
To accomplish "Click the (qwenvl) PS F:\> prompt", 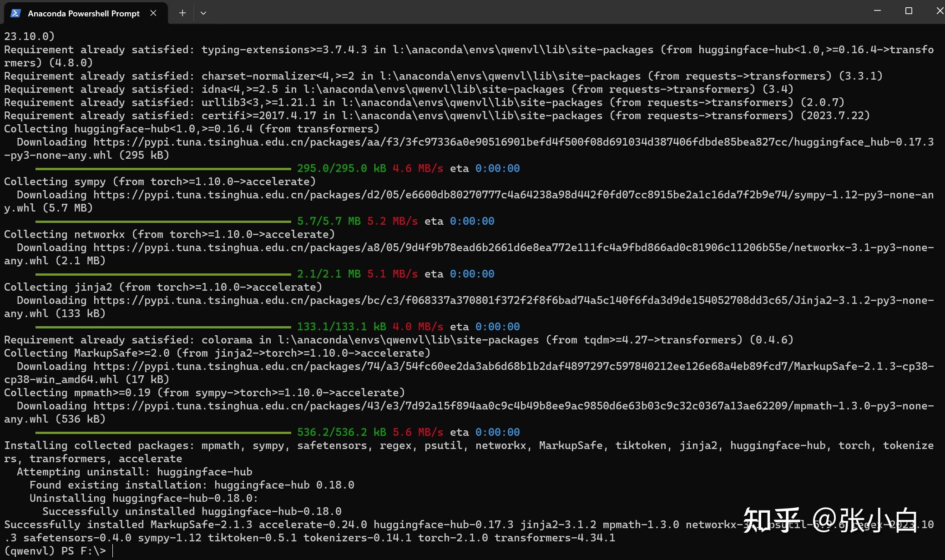I will (55, 551).
